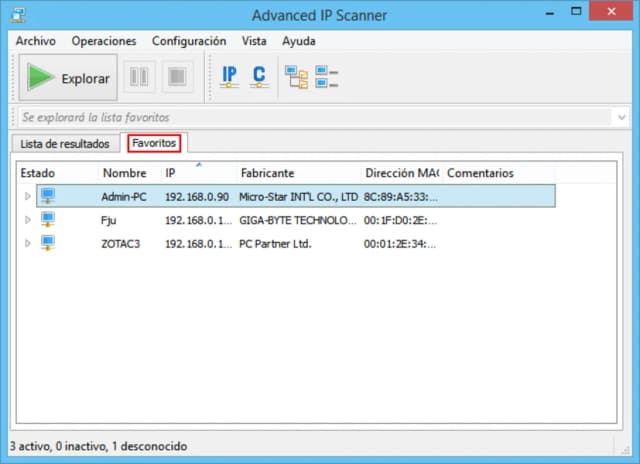This screenshot has height=464, width=640.
Task: Click the favorites range input field
Action: point(315,118)
